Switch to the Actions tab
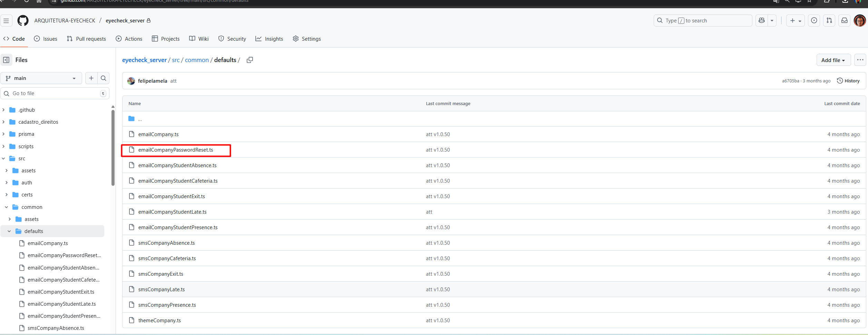This screenshot has width=868, height=335. 129,39
